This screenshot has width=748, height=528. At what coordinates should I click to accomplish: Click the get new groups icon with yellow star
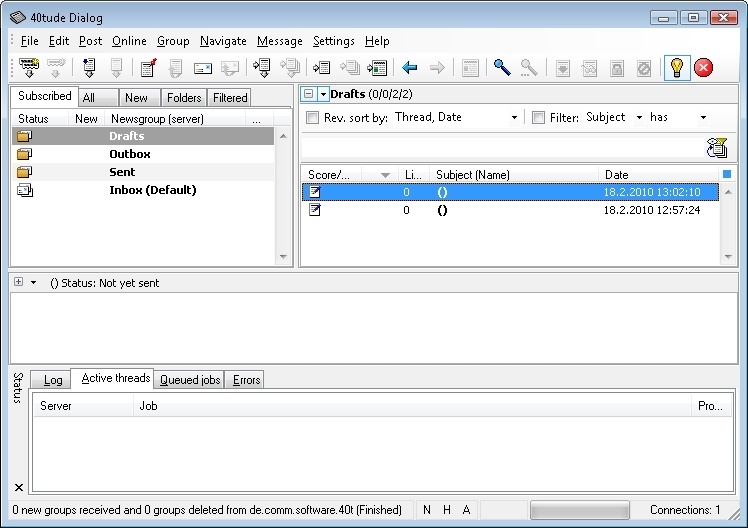click(x=29, y=68)
